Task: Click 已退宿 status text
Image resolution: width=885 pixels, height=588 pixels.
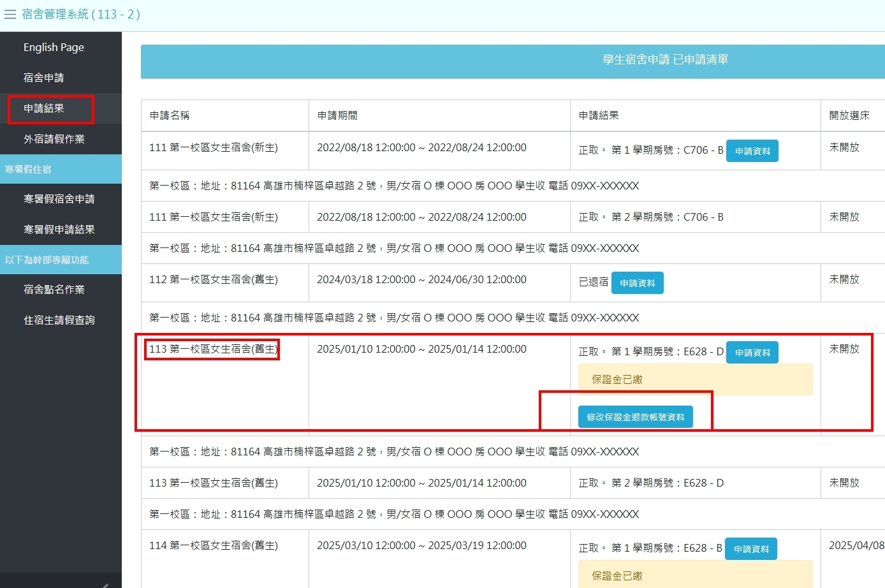Action: (x=594, y=282)
